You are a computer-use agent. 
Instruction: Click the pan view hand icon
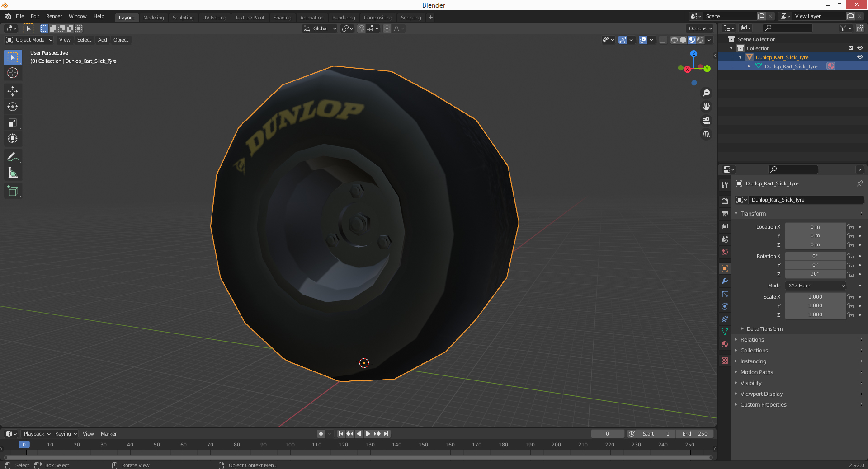(706, 107)
